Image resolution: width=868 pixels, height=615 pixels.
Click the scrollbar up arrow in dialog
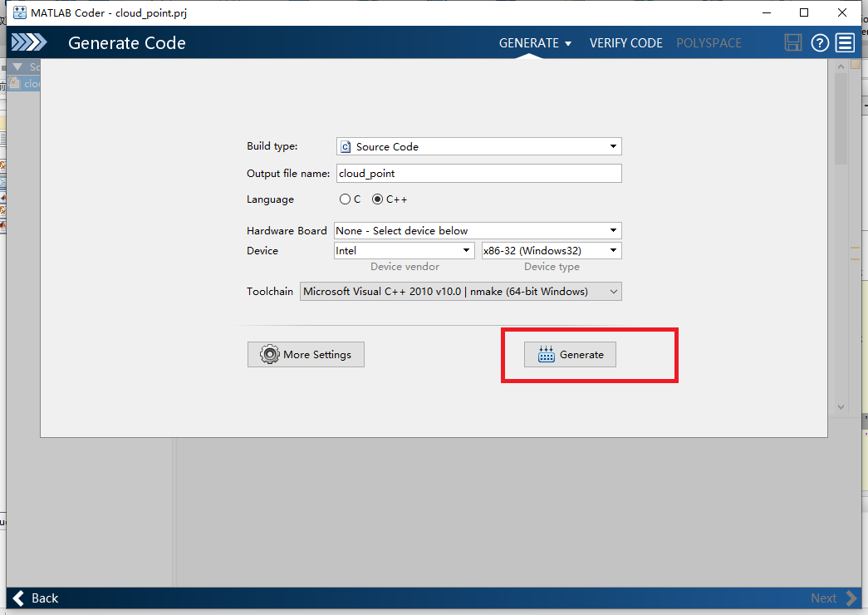(841, 66)
